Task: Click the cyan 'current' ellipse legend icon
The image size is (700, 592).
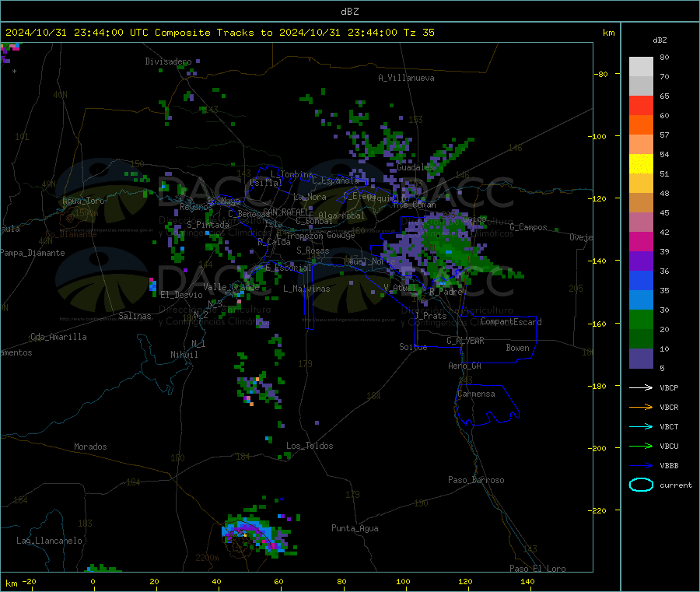Action: coord(641,485)
